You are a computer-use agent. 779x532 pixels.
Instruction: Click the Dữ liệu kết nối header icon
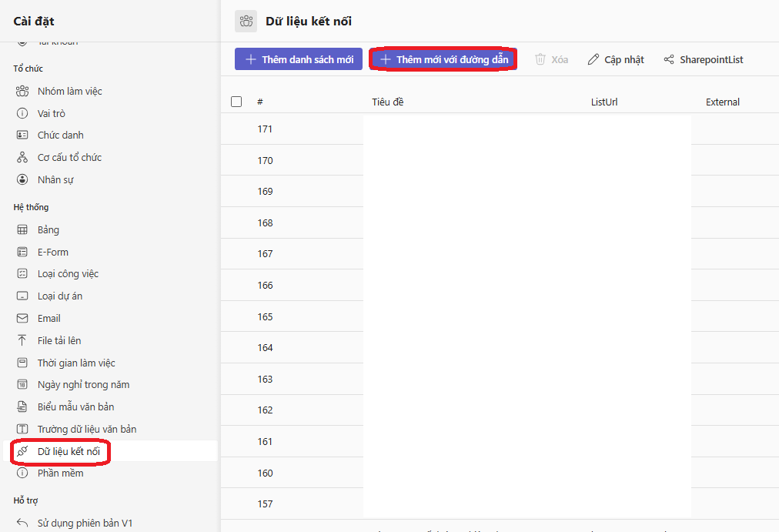tap(246, 22)
